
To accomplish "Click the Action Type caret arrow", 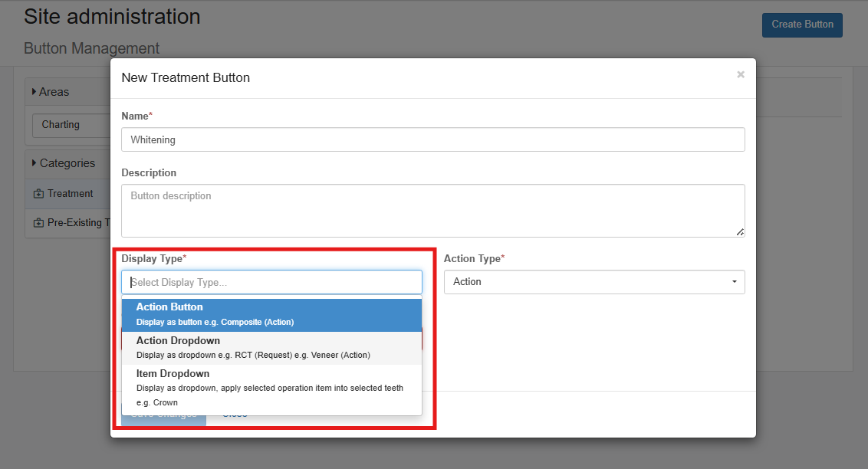I will 735,282.
